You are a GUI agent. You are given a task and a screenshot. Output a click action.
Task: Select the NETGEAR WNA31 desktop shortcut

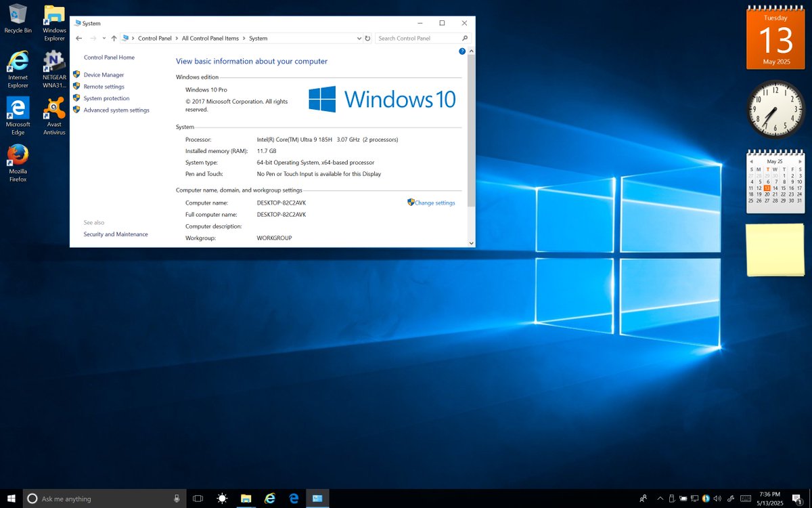coord(54,69)
